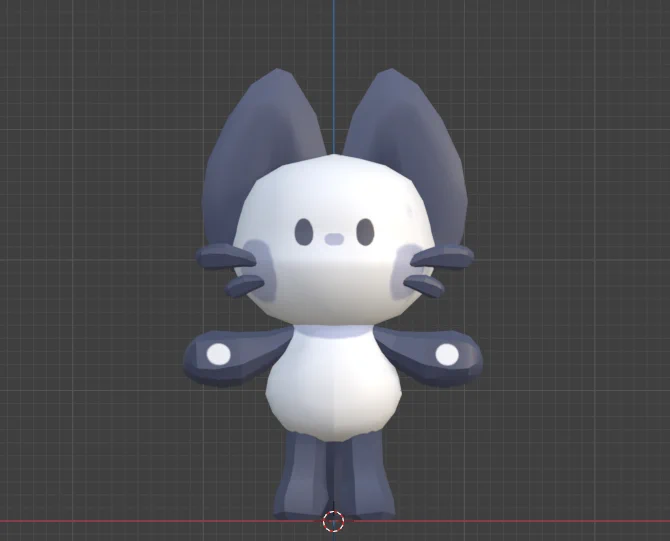Image resolution: width=670 pixels, height=541 pixels.
Task: Click the character's right oval eye
Action: (365, 232)
